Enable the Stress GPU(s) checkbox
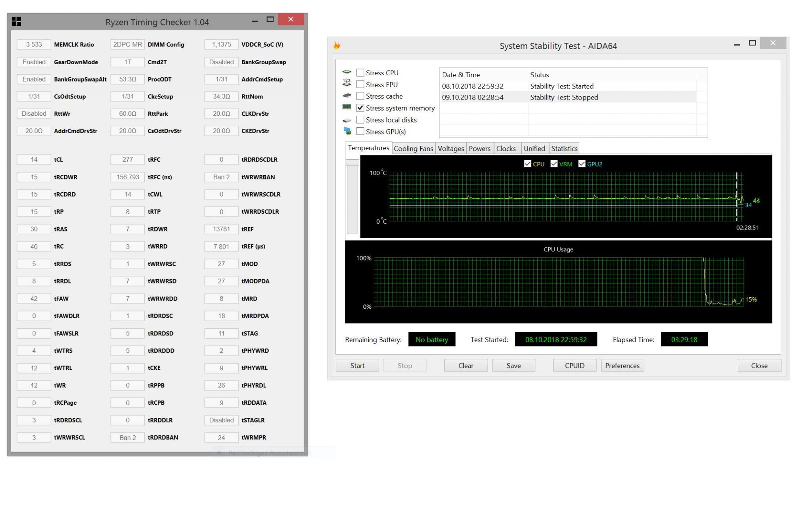The height and width of the screenshot is (511, 812). pos(360,131)
